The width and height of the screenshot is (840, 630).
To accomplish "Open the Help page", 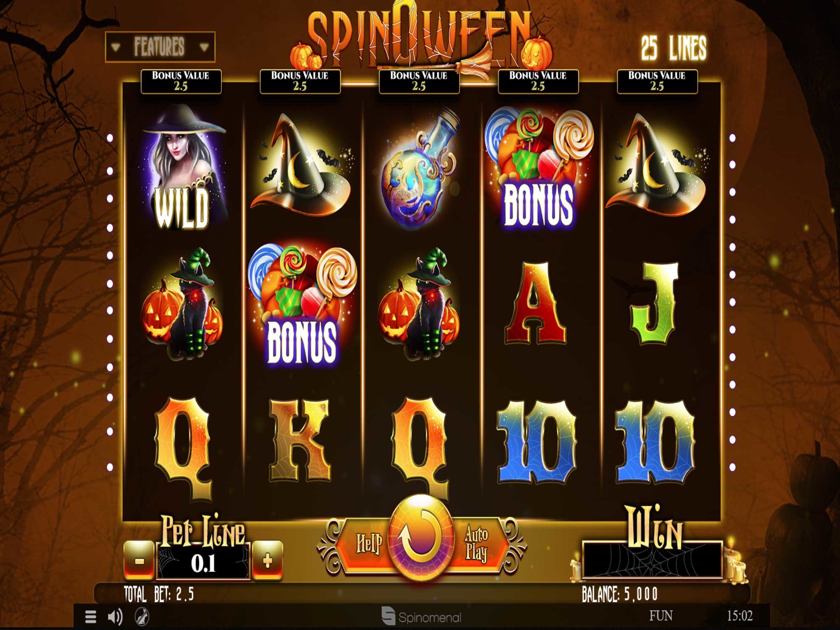I will 368,543.
